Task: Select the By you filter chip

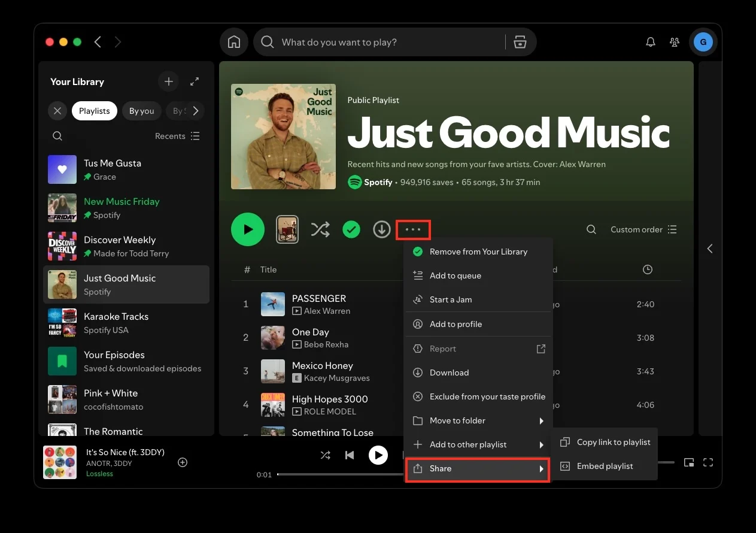Action: pyautogui.click(x=142, y=111)
